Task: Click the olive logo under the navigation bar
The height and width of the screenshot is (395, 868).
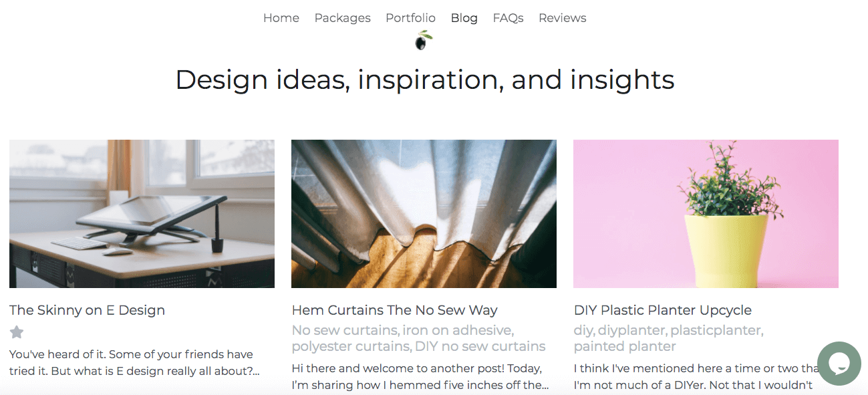Action: tap(422, 38)
